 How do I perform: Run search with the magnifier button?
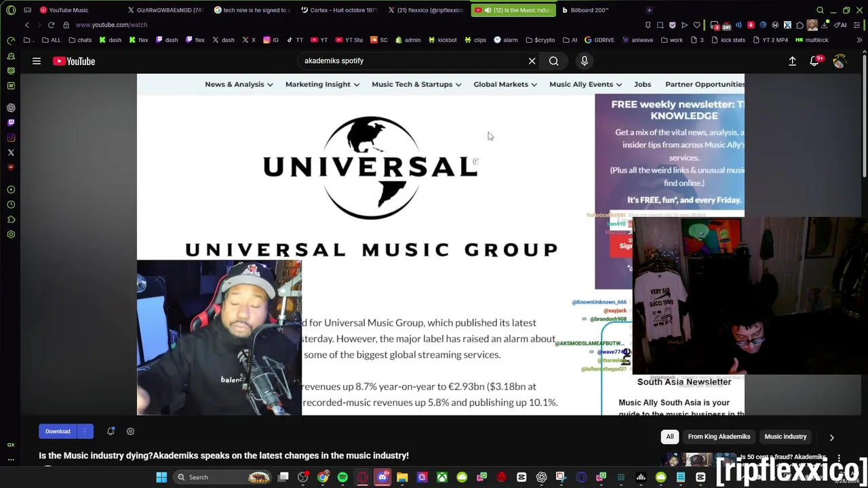[554, 61]
